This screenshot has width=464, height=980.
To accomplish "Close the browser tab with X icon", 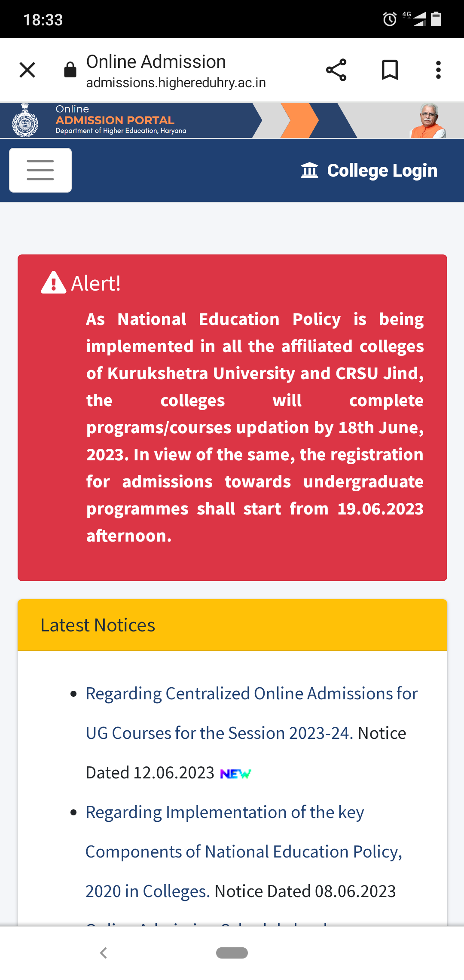I will [27, 70].
